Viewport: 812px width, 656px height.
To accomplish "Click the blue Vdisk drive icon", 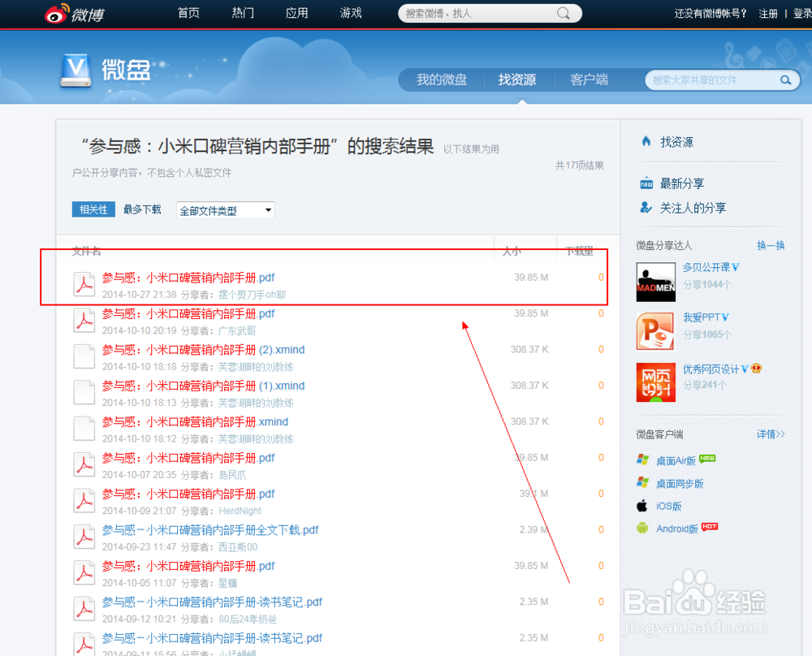I will pyautogui.click(x=75, y=71).
